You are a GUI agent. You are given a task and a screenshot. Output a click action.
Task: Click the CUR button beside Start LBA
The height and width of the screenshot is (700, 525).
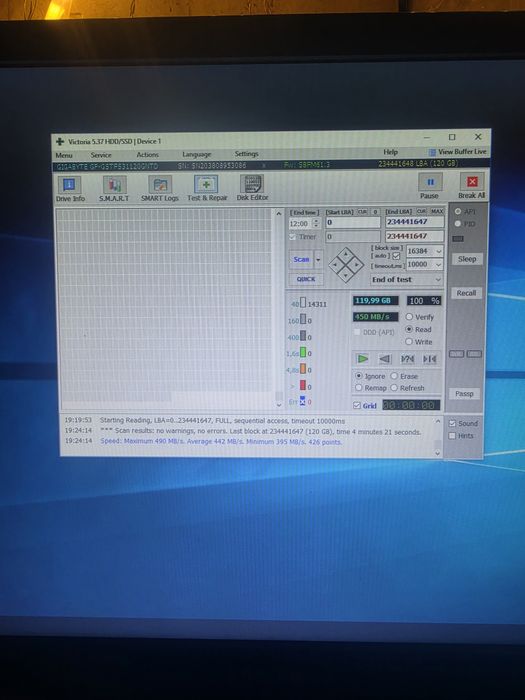pyautogui.click(x=362, y=212)
